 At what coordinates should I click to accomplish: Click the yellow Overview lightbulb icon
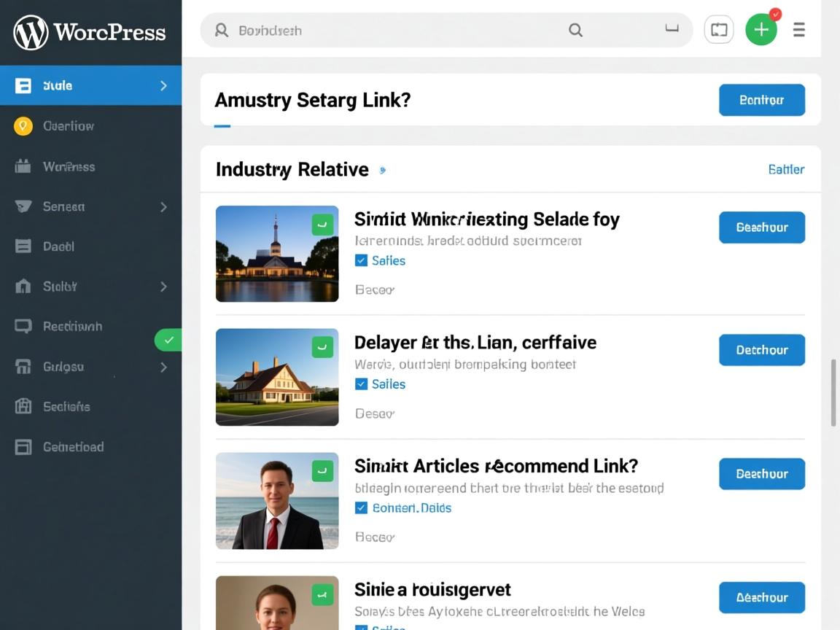(x=23, y=126)
